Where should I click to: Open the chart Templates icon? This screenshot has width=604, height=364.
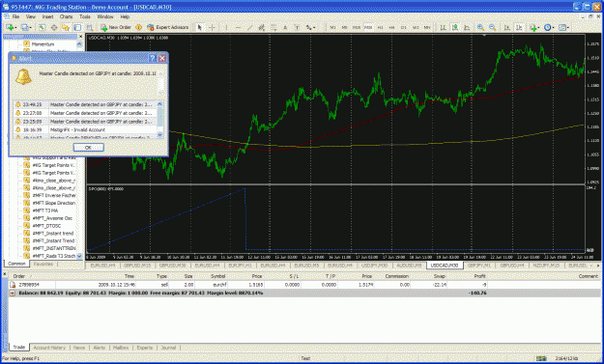click(x=562, y=27)
